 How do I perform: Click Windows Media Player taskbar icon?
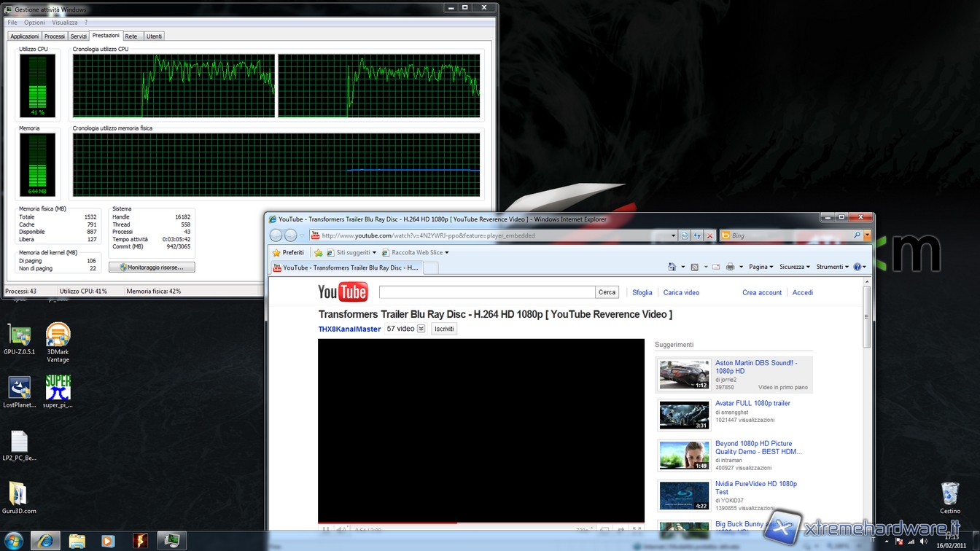[x=108, y=541]
